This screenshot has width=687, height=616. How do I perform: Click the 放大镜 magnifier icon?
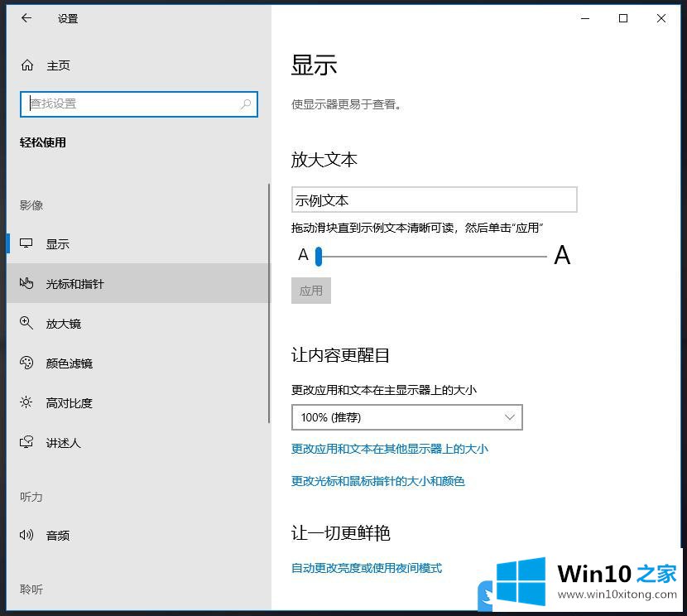pos(26,324)
